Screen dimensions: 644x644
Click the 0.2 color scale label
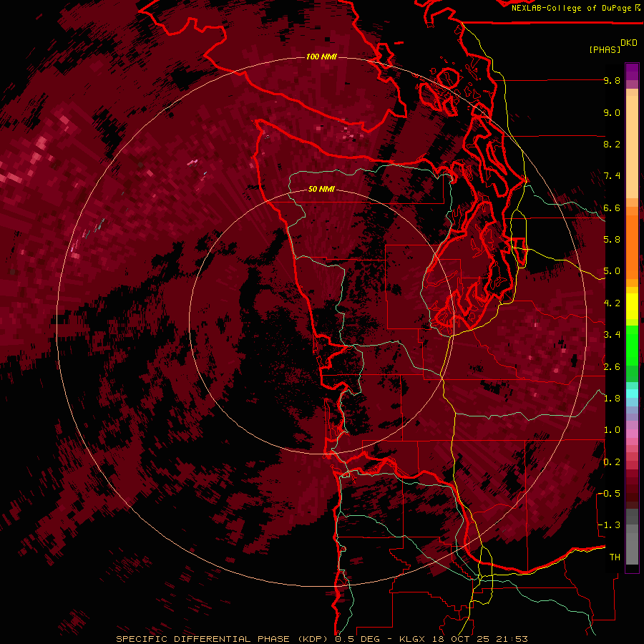pyautogui.click(x=612, y=462)
